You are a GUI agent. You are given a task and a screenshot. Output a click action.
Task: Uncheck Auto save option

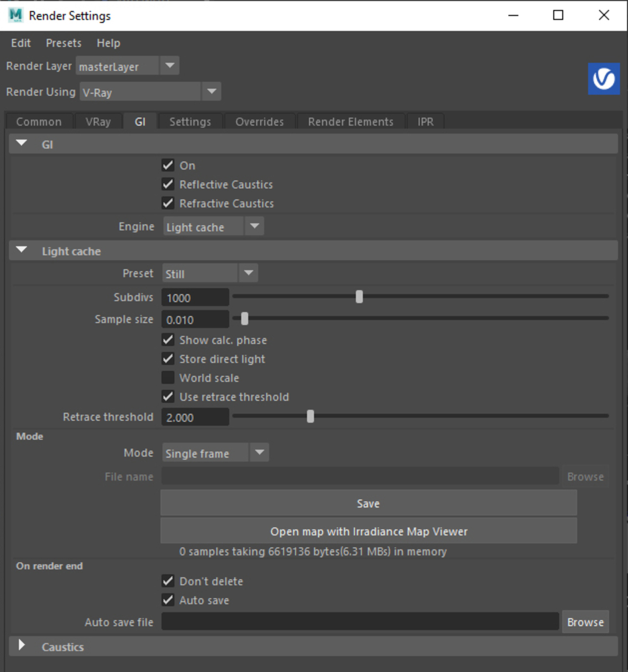click(168, 600)
